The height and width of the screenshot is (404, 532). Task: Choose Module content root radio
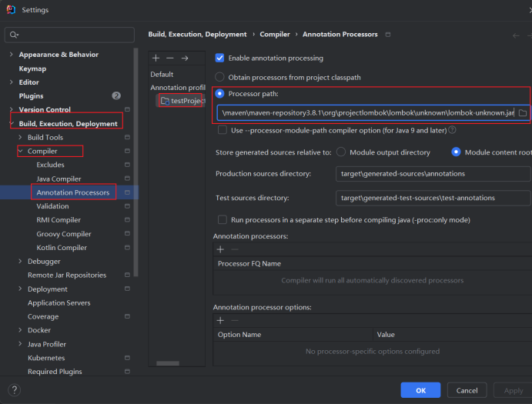(x=456, y=152)
